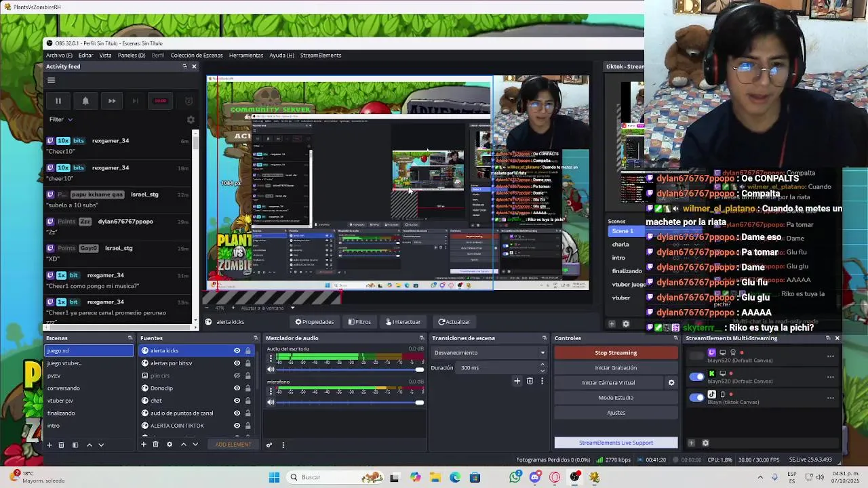The height and width of the screenshot is (488, 868).
Task: Click the Windows Start button
Action: tap(274, 477)
